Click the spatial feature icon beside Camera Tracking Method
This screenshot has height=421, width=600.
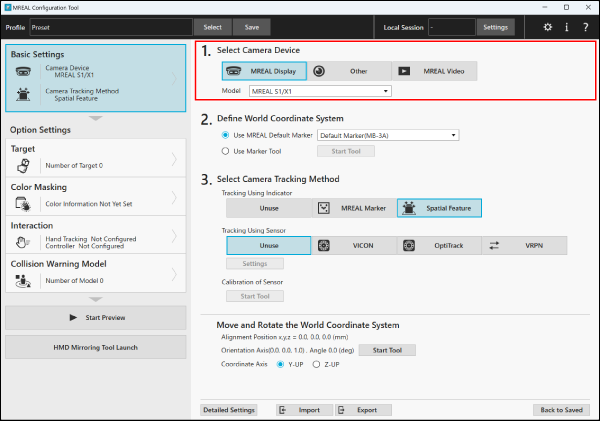coord(23,94)
